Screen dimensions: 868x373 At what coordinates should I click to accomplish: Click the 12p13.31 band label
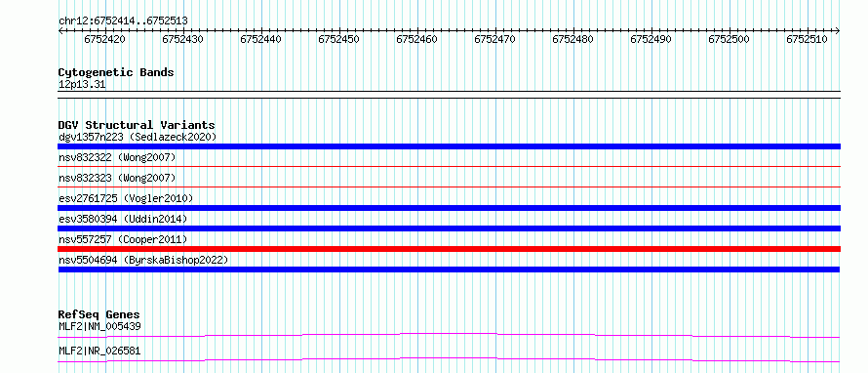(82, 85)
